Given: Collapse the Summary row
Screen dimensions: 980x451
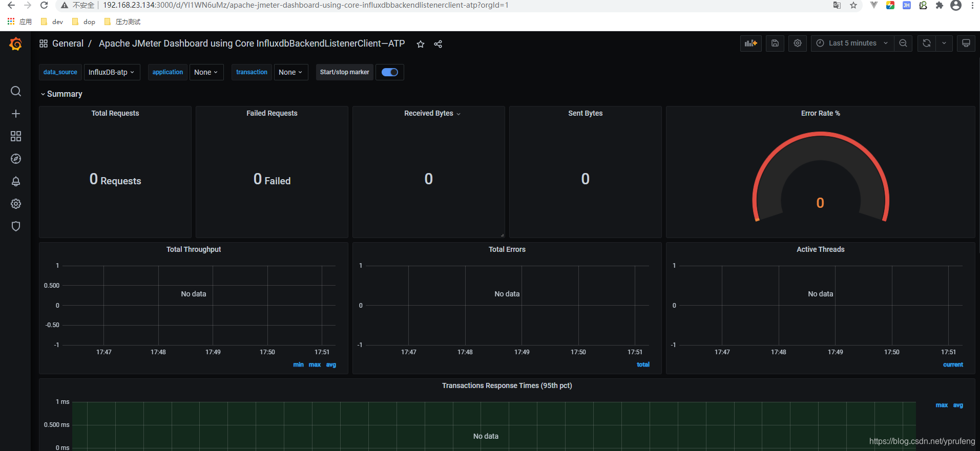Looking at the screenshot, I should [61, 94].
